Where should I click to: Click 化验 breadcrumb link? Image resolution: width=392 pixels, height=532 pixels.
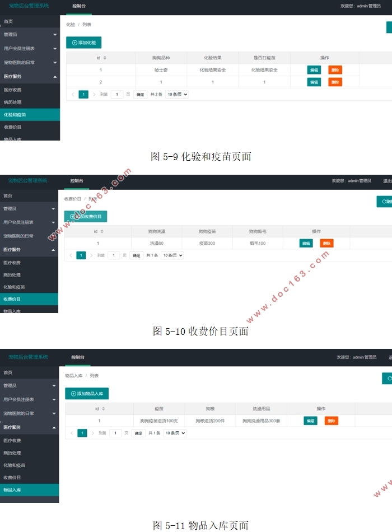[x=71, y=25]
